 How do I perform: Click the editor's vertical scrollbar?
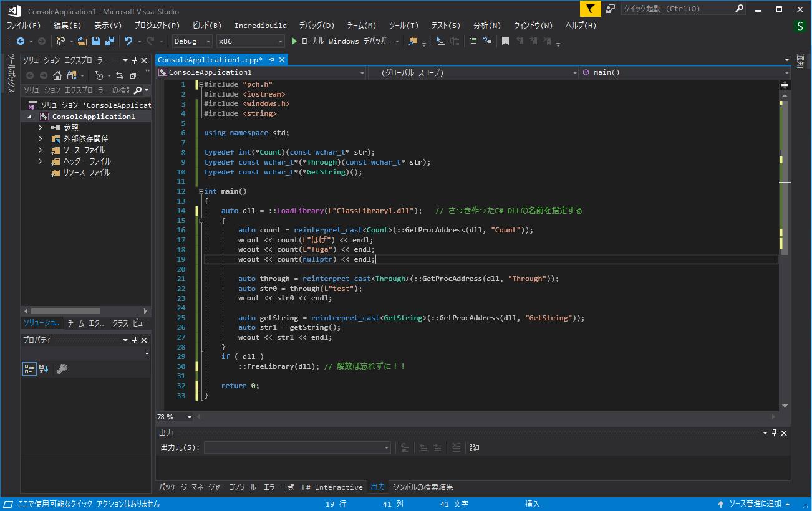(785, 187)
